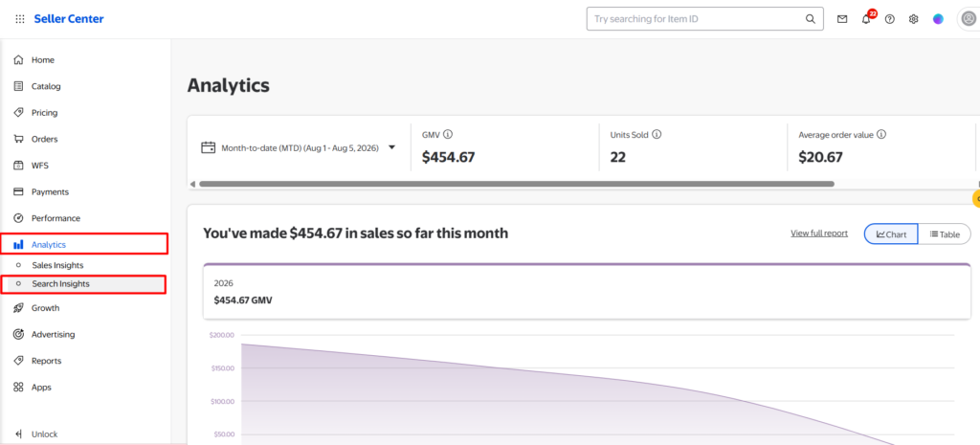980x445 pixels.
Task: Open View full report link
Action: pos(819,234)
